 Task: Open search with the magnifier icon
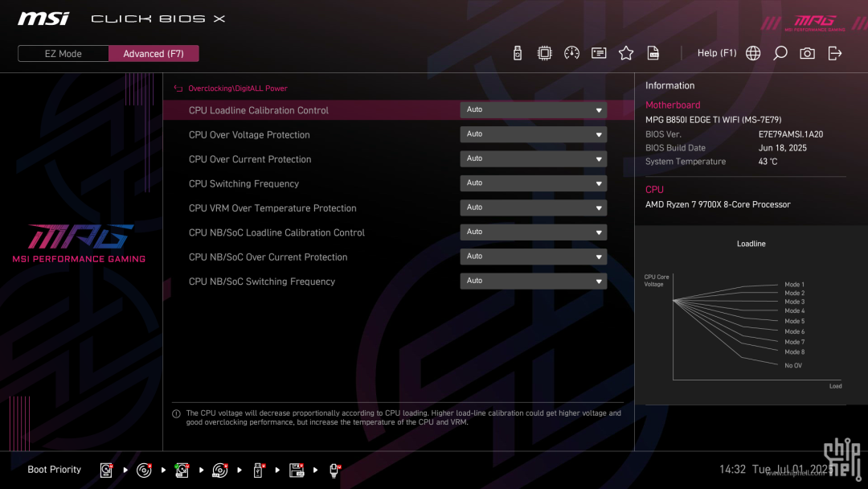[x=780, y=53]
